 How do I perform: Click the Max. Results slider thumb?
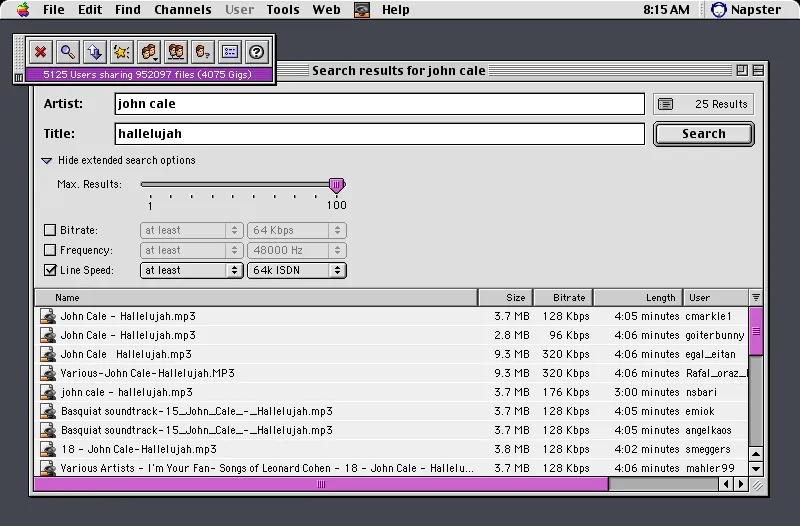pyautogui.click(x=337, y=186)
